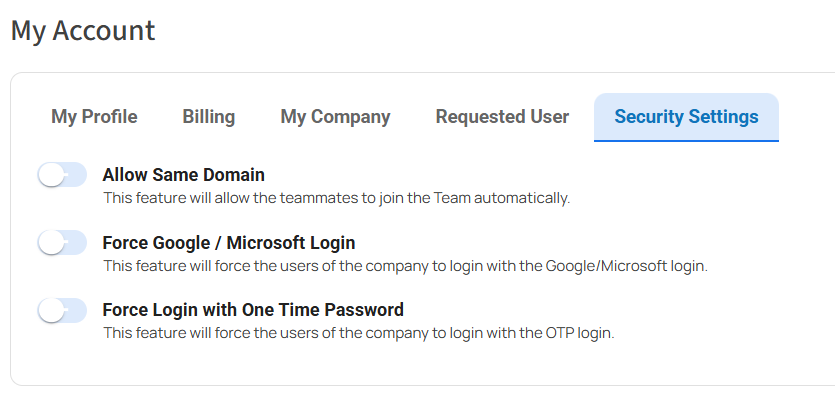Click white knob of Allow Same Domain switch
This screenshot has width=835, height=410.
coord(52,175)
